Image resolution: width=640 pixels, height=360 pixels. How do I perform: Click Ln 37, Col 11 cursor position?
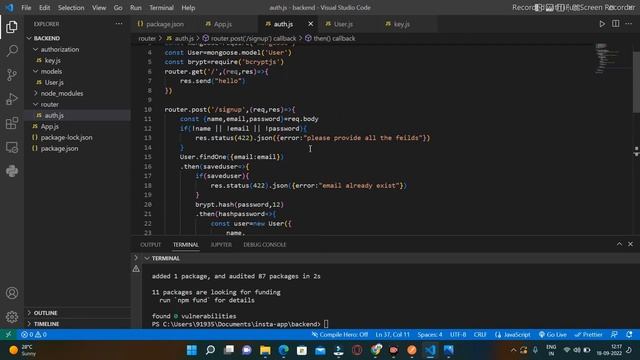tap(392, 334)
